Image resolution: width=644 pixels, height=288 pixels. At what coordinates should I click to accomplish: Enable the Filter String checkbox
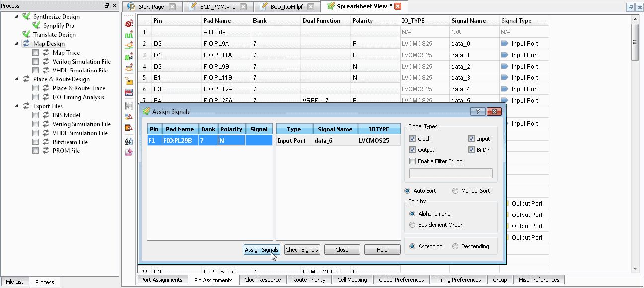click(x=412, y=161)
